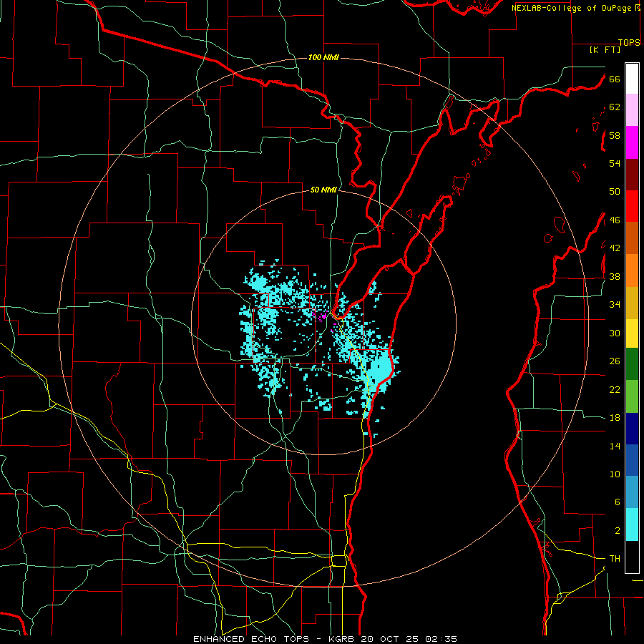Click the light blue 6-10 kft swatch
Screen dimensions: 644x644
pos(632,492)
